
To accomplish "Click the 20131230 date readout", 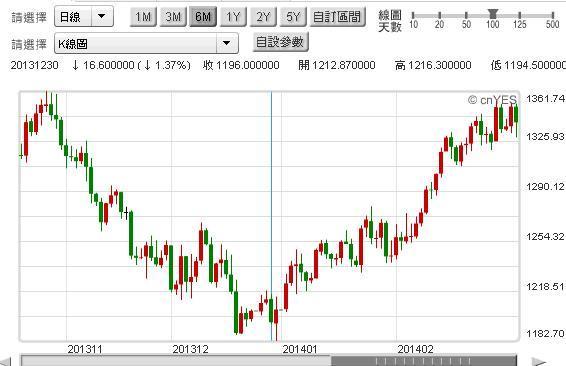I will tap(34, 65).
